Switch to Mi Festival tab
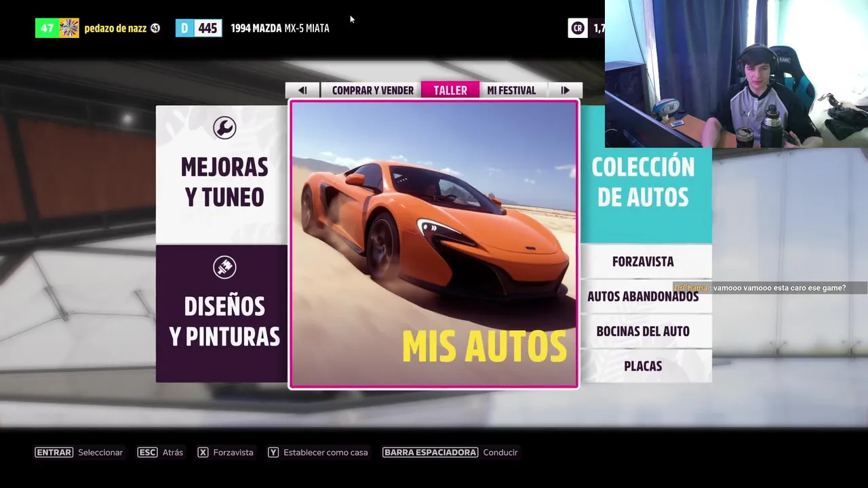Screen dimensions: 868x488 click(511, 90)
